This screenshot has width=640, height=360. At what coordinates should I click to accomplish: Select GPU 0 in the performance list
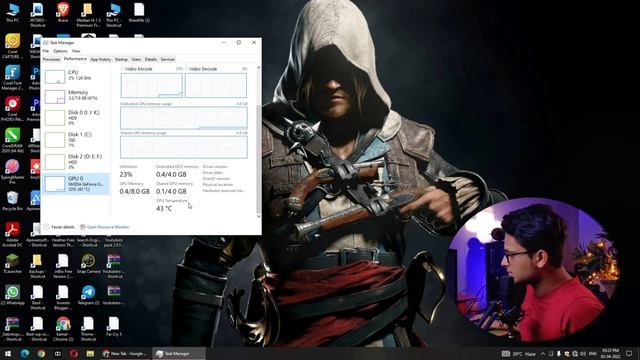click(x=76, y=184)
